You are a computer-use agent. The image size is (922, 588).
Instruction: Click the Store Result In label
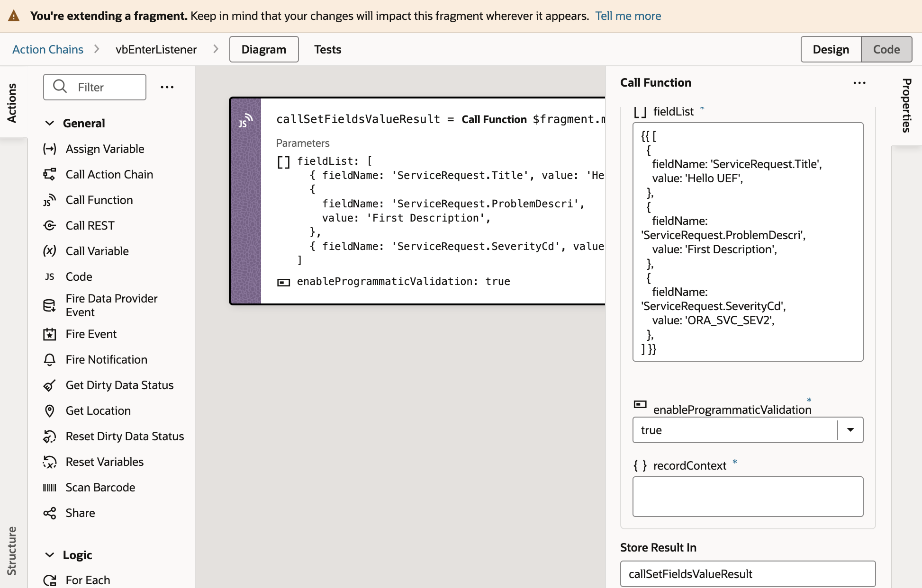point(658,548)
